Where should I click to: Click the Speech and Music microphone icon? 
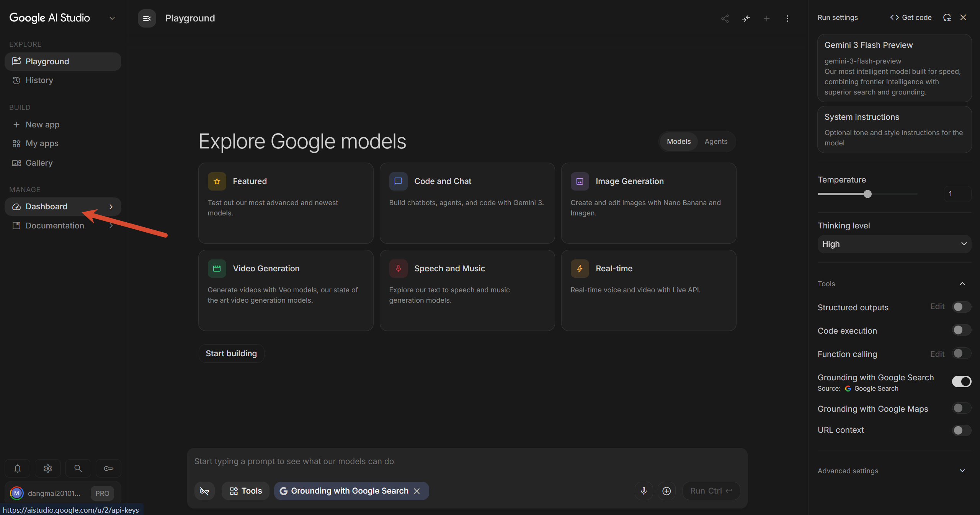pyautogui.click(x=399, y=269)
